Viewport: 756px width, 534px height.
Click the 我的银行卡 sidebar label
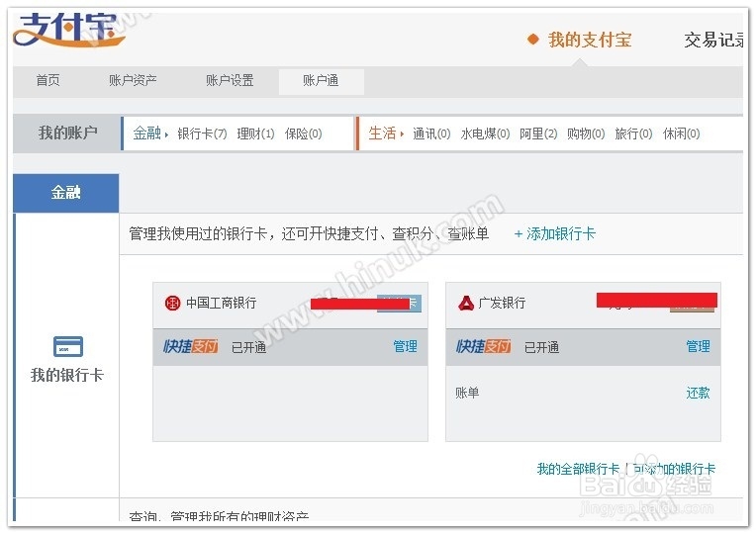[67, 375]
